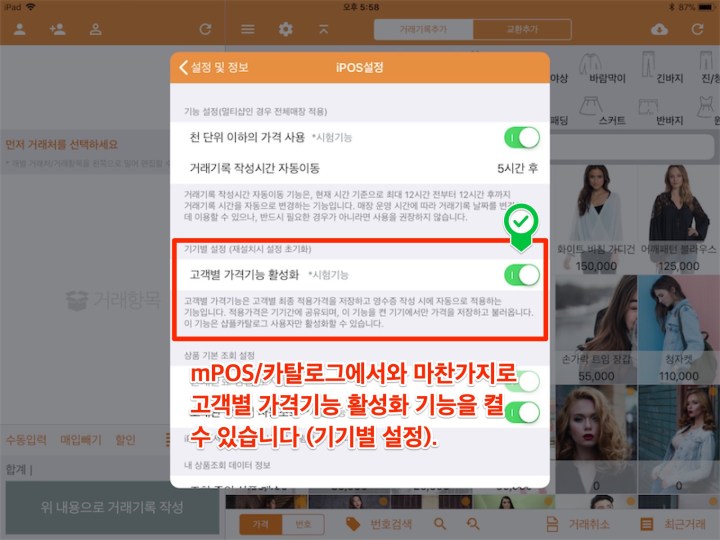Tap the refresh icon at top right
720x540 pixels.
pyautogui.click(x=698, y=30)
